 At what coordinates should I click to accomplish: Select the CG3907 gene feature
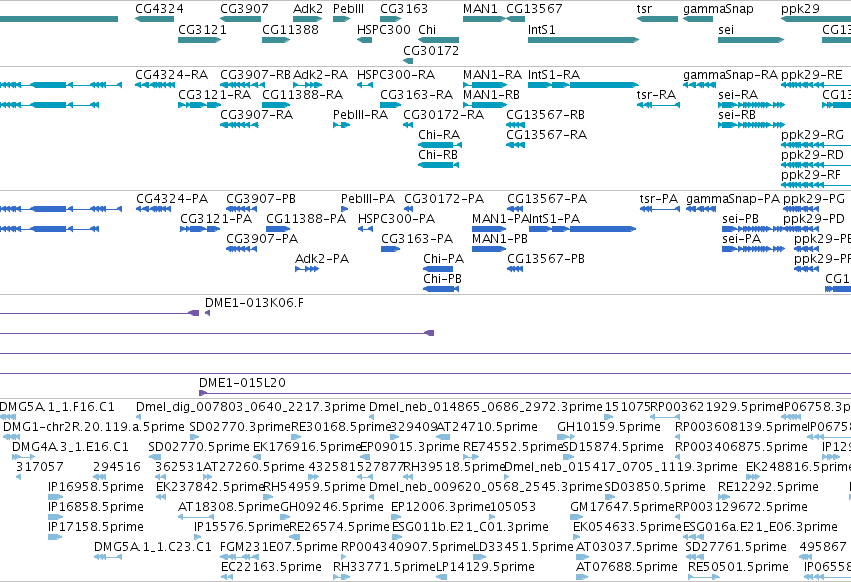click(x=240, y=19)
